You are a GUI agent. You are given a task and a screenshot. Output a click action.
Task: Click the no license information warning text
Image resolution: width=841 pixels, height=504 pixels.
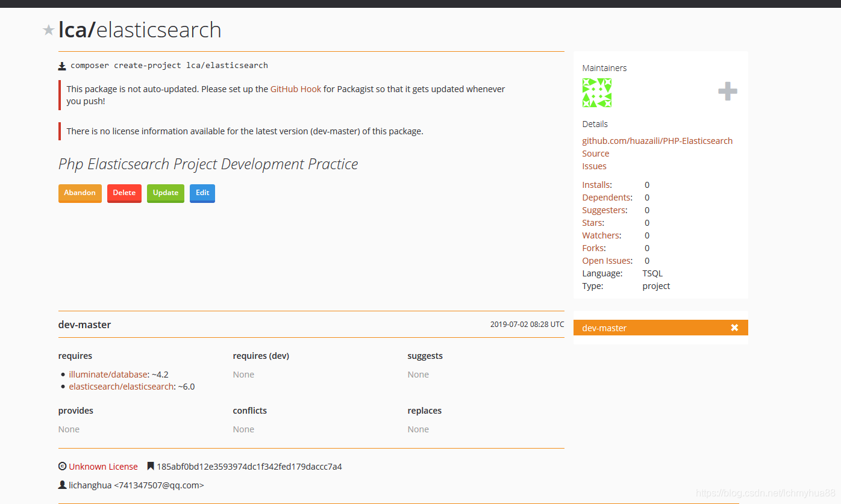245,131
